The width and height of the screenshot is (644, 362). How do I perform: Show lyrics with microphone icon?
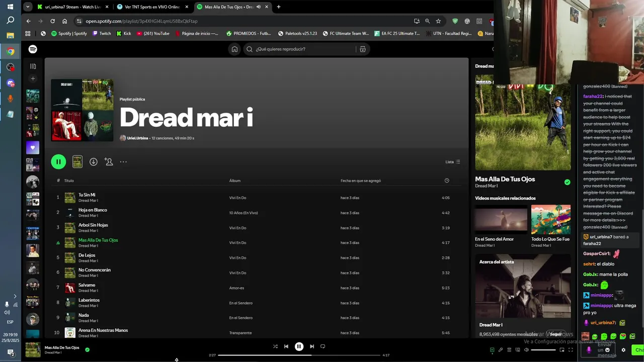coord(501,350)
